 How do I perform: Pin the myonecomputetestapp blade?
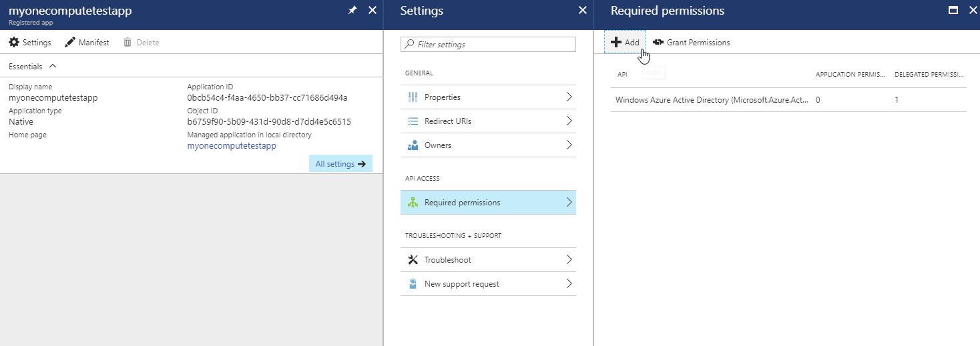pos(352,10)
